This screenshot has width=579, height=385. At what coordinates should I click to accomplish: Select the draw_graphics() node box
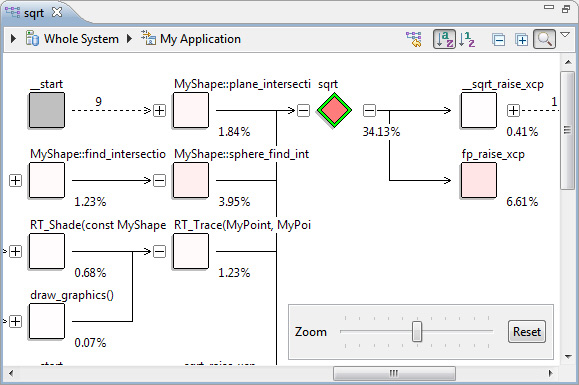click(x=47, y=321)
